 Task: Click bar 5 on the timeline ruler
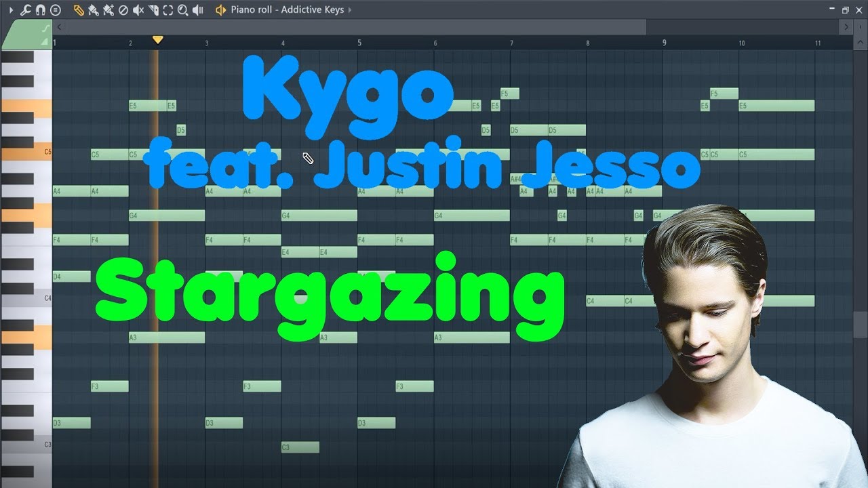tap(359, 43)
